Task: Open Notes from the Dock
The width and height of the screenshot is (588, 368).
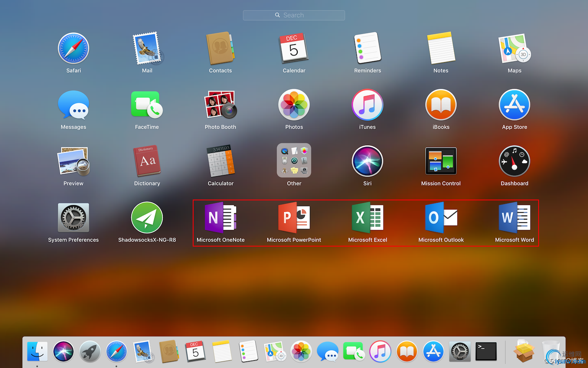Action: coord(222,352)
